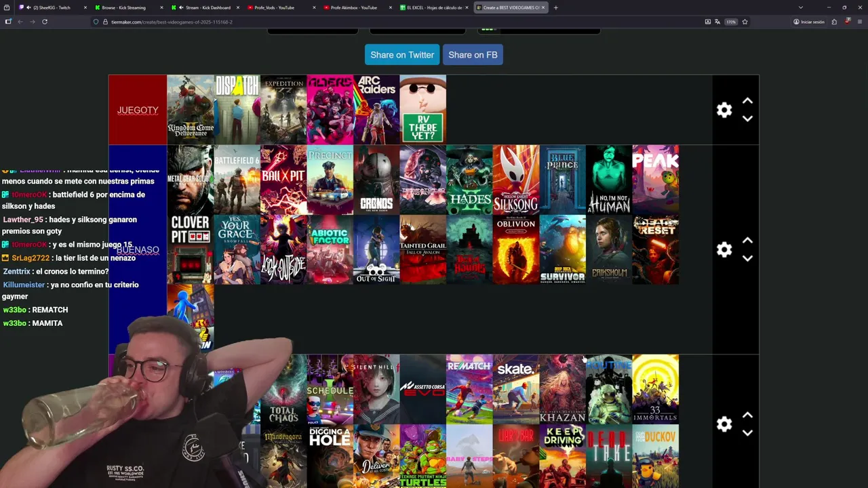868x488 pixels.
Task: Select skate. game tile
Action: point(516,389)
